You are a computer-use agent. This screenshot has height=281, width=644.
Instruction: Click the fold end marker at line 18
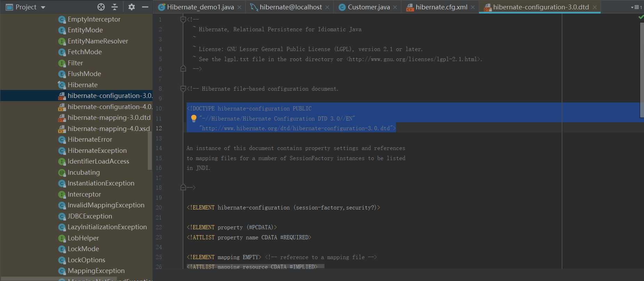pyautogui.click(x=183, y=188)
